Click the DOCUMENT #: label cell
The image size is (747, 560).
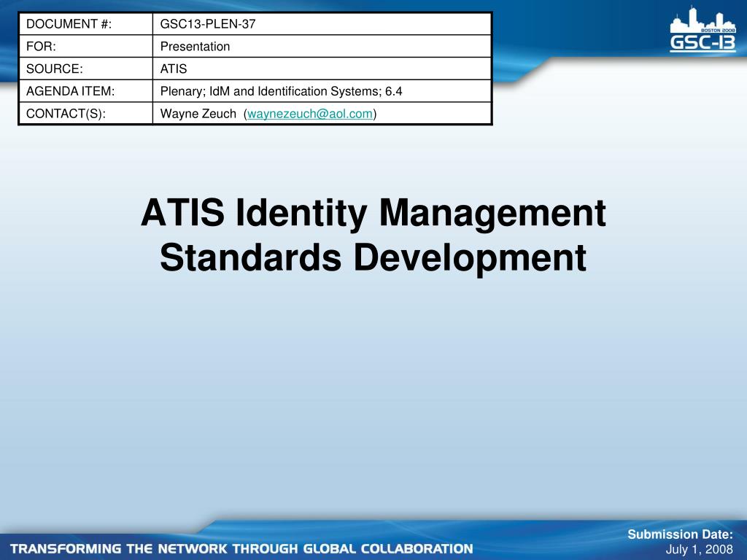[86, 24]
